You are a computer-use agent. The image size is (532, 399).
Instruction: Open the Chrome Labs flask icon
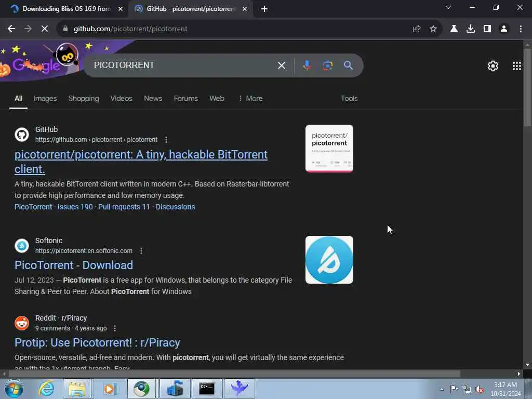click(454, 29)
